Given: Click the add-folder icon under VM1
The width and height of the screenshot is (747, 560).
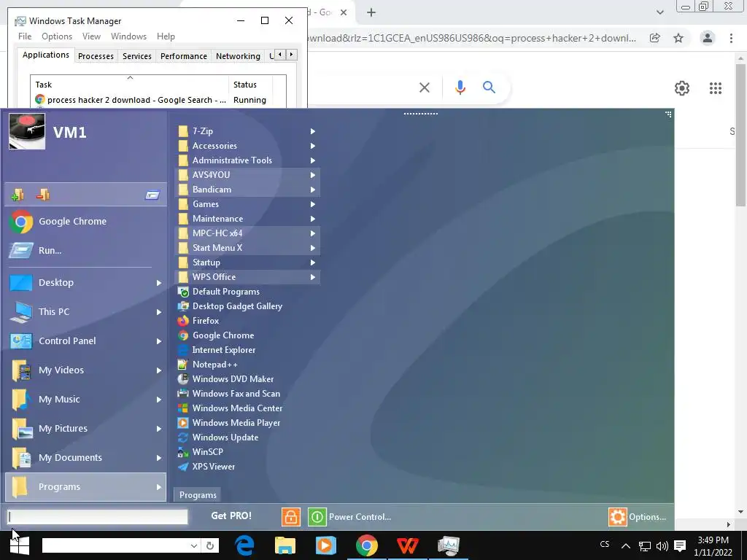Looking at the screenshot, I should (x=18, y=195).
